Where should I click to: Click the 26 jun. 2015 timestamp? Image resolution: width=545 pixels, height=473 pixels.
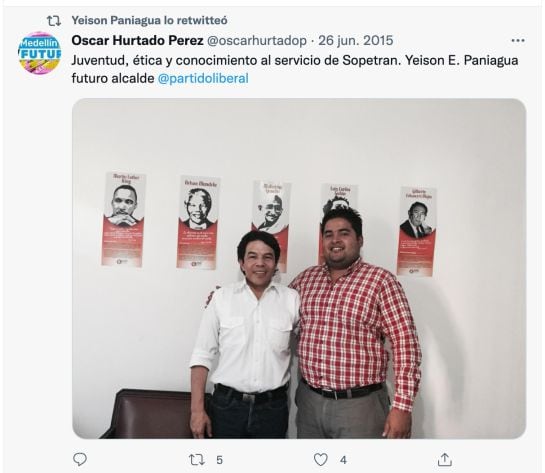coord(356,41)
